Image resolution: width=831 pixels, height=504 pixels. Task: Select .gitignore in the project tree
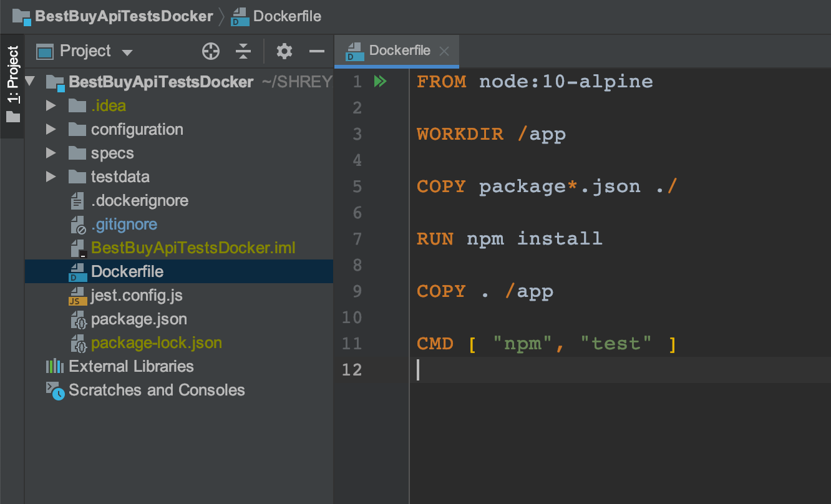click(x=124, y=225)
